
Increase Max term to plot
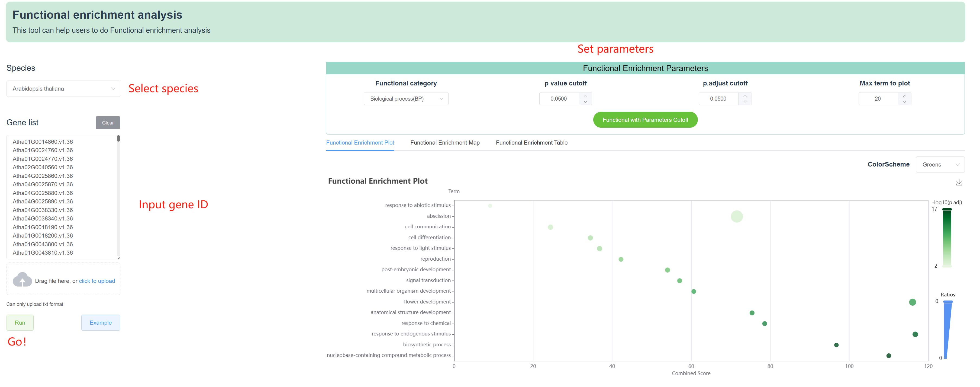click(x=904, y=95)
